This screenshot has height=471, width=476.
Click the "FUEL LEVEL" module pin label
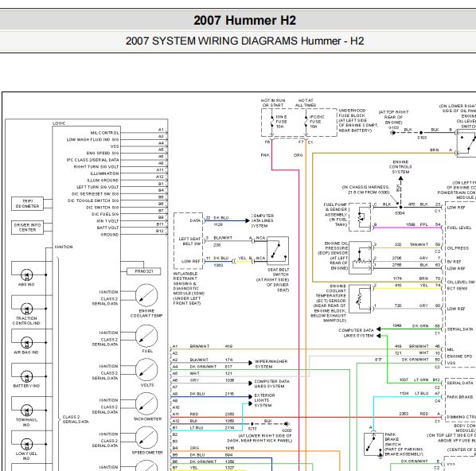coord(459,228)
